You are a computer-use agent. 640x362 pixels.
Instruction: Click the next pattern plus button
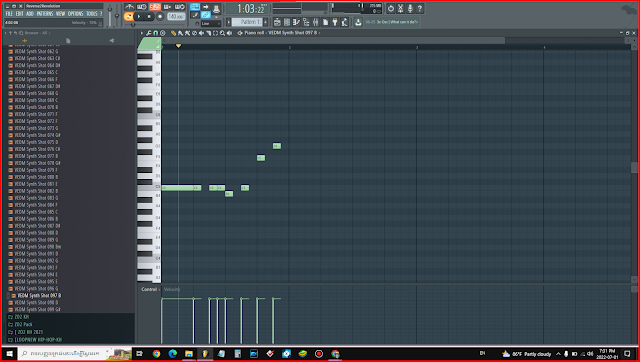tap(266, 22)
